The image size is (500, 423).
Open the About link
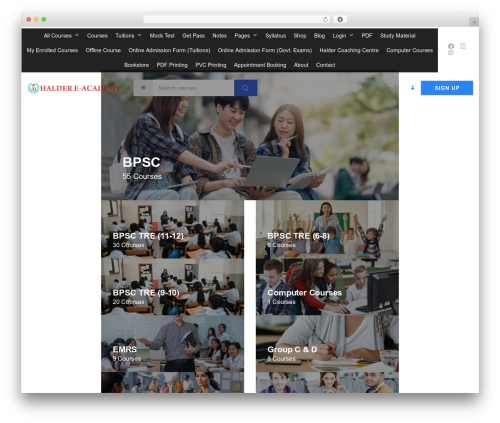(x=301, y=65)
